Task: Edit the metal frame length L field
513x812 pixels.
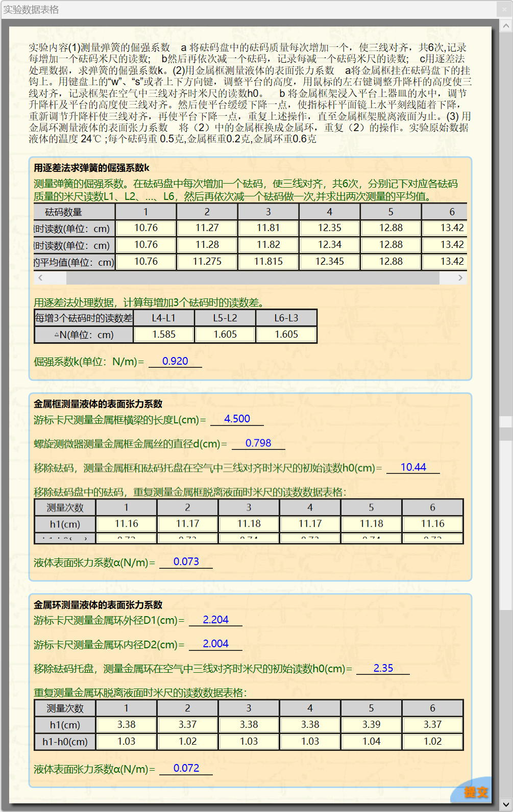Action: (237, 419)
